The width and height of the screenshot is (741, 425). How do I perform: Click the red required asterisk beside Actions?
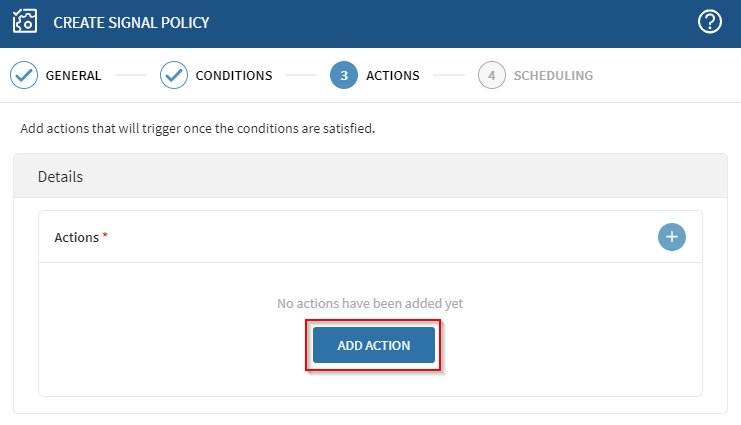point(105,236)
